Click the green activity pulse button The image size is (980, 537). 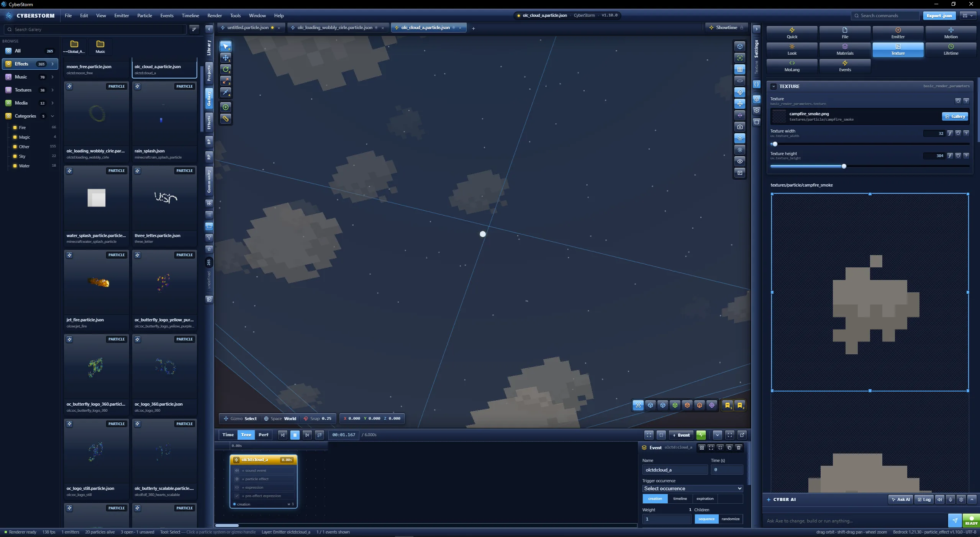pos(701,435)
